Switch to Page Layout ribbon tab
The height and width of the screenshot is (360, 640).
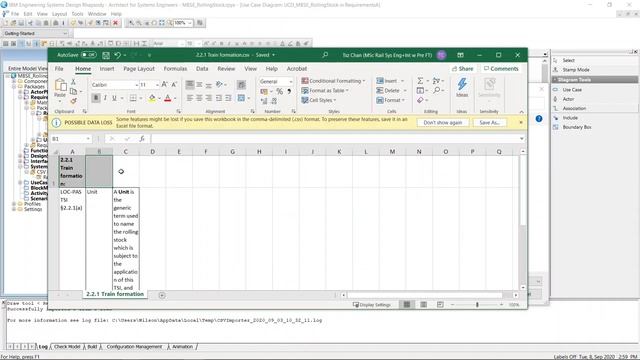[x=139, y=69]
